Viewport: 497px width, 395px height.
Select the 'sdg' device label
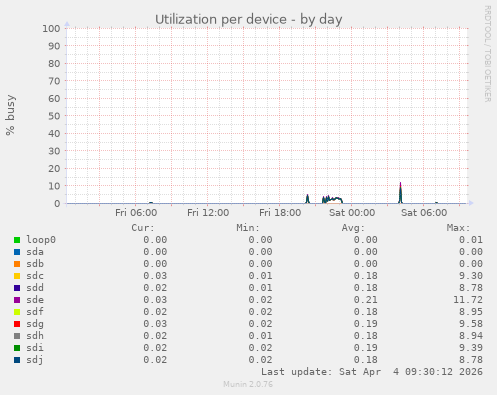[35, 324]
